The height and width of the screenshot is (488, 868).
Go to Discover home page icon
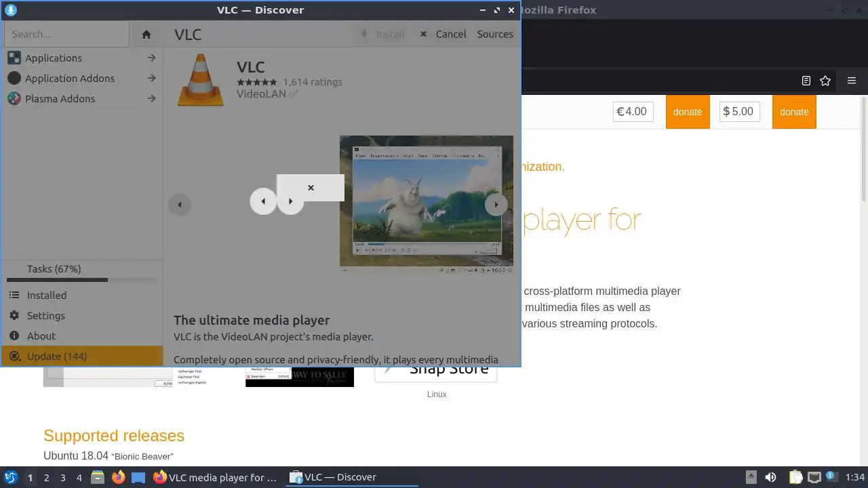[146, 34]
